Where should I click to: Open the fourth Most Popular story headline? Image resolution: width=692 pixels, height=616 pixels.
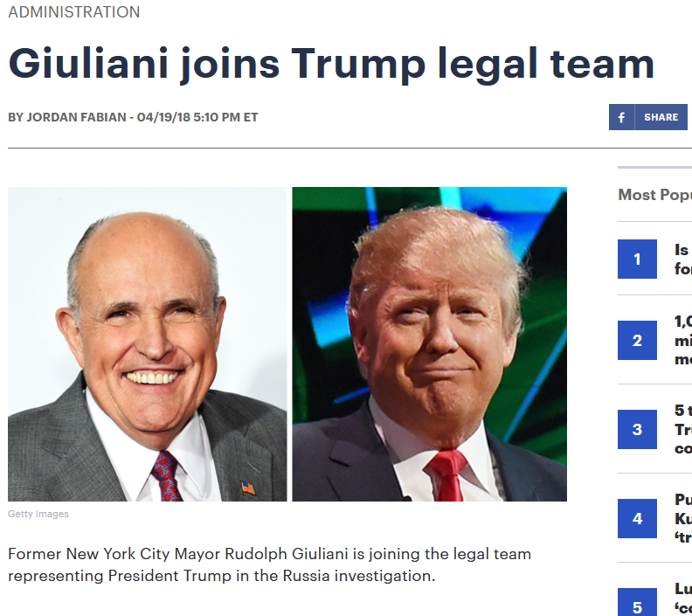click(x=683, y=518)
